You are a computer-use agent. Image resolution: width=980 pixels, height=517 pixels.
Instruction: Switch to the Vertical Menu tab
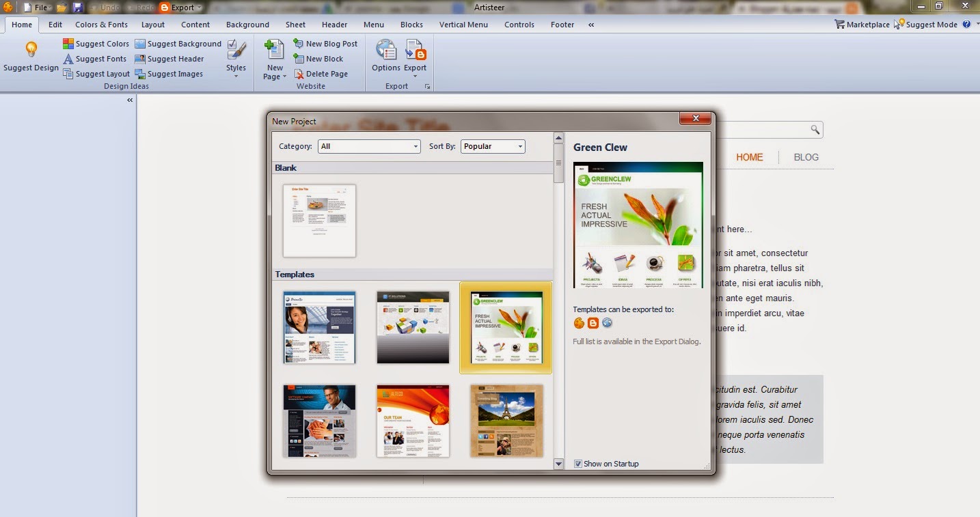pyautogui.click(x=463, y=25)
